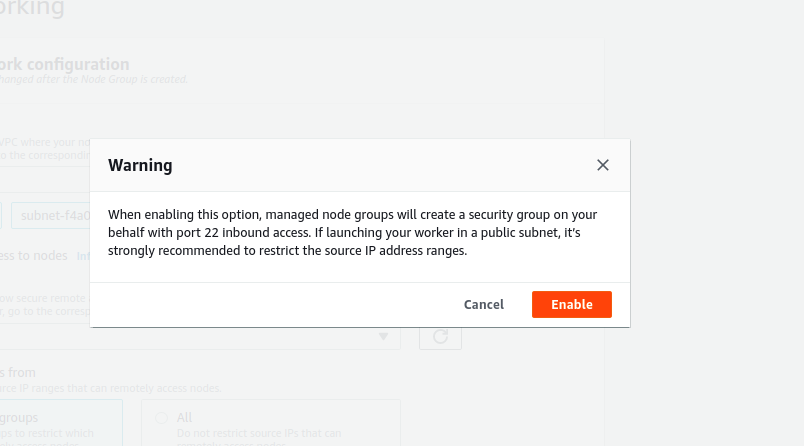
Task: Click the "source IP ranges" helper text
Action: tap(111, 388)
